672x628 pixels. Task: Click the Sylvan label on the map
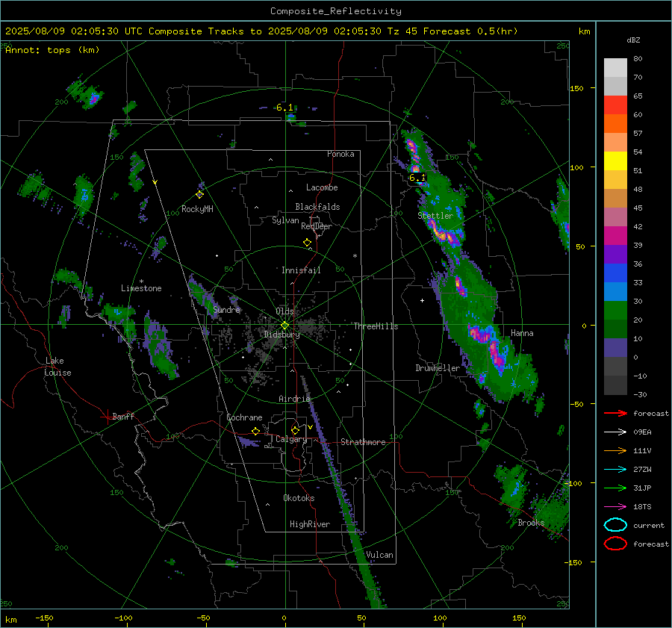[x=285, y=220]
